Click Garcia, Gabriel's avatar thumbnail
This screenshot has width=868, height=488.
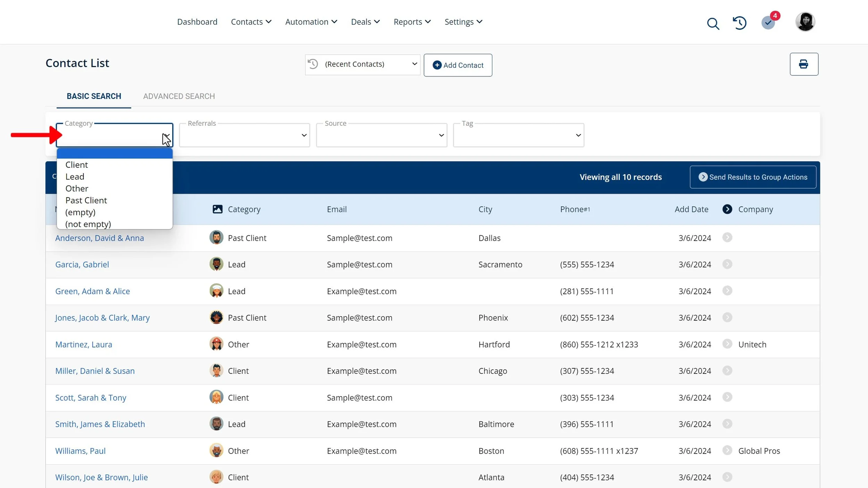pos(216,264)
